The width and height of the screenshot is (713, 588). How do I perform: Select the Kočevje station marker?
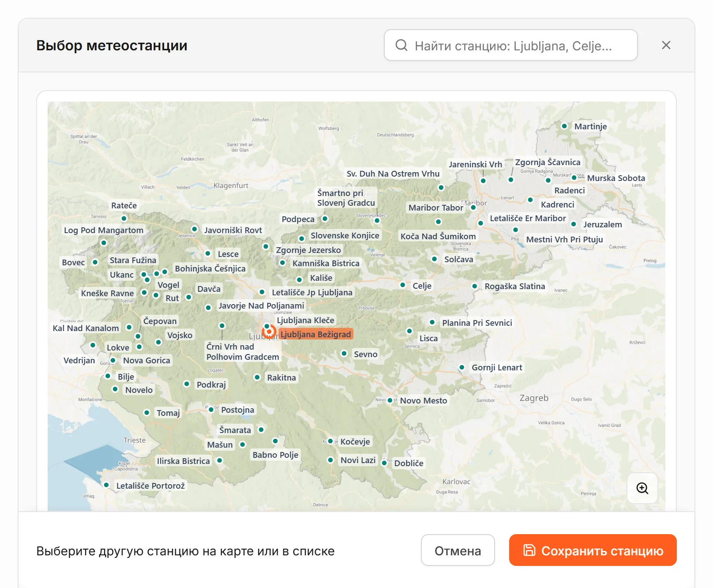[x=330, y=441]
